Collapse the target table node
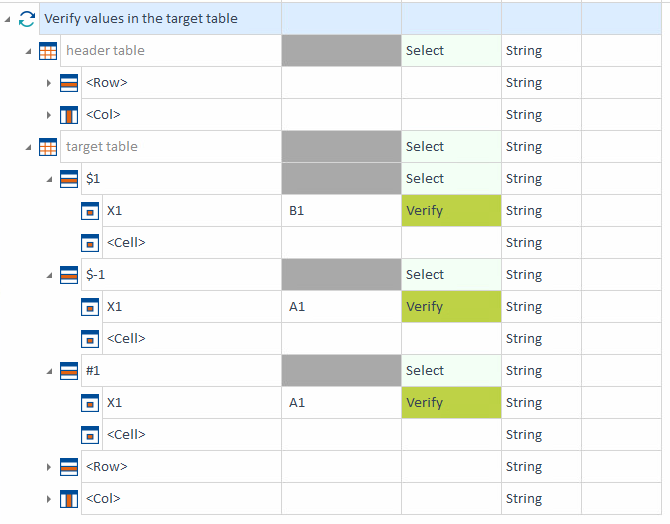This screenshot has height=524, width=670. pos(28,147)
